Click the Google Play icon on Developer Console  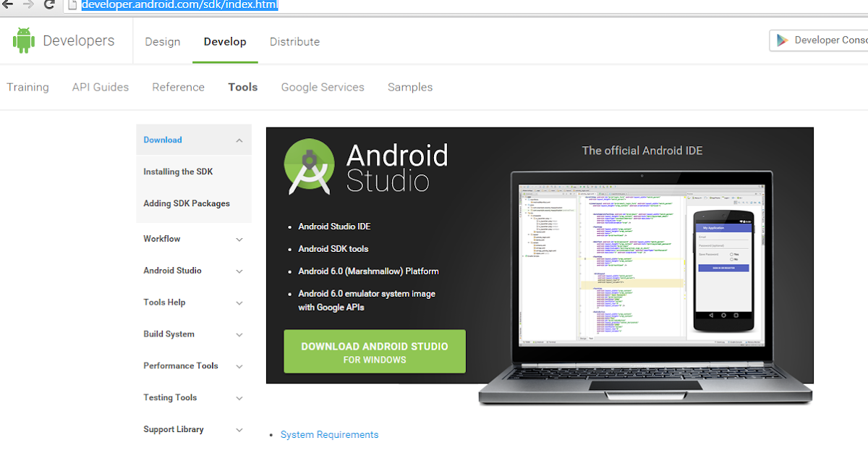click(783, 40)
